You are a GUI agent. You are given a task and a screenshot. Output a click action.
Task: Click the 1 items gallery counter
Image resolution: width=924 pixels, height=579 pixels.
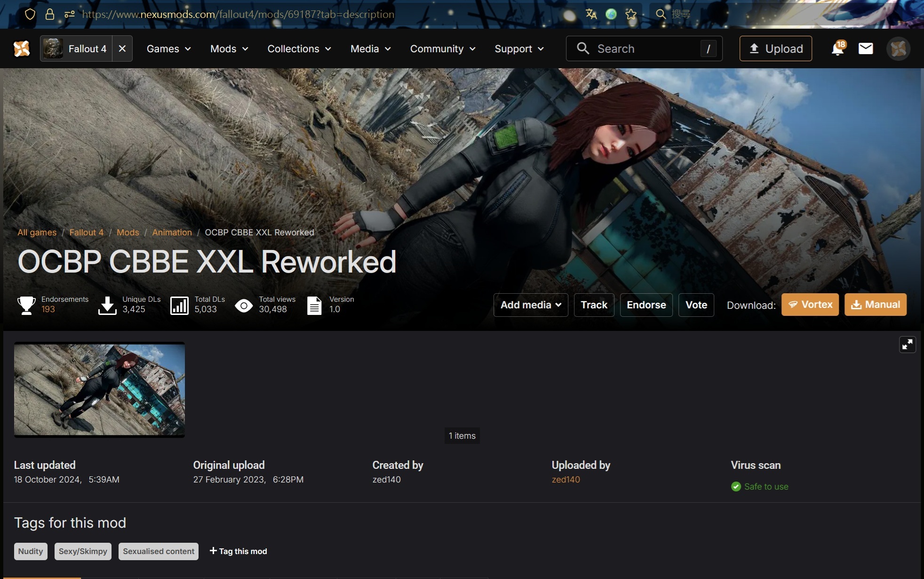pos(462,436)
